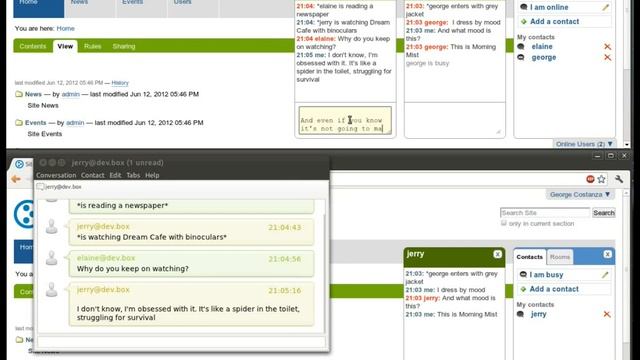Close the Contacts panel in lower window
The width and height of the screenshot is (640, 360).
(607, 254)
